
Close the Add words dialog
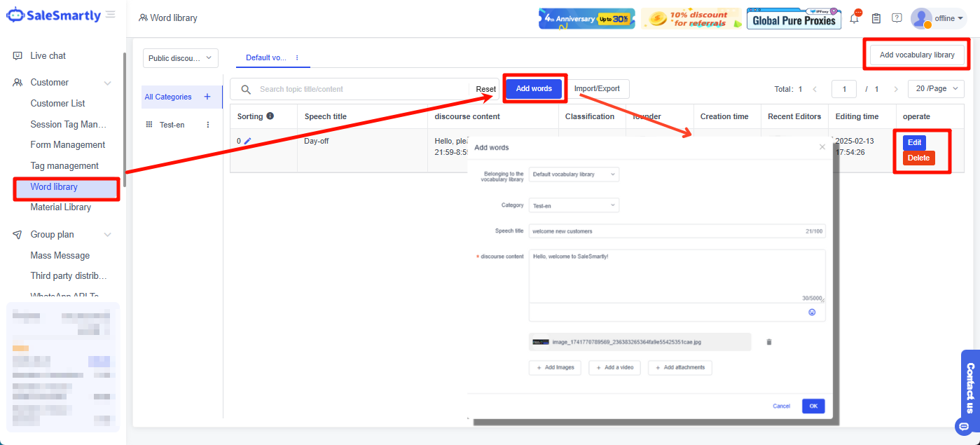pyautogui.click(x=822, y=147)
